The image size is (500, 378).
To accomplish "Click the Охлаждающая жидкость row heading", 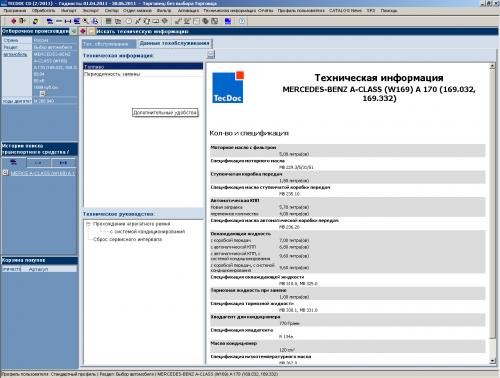I will [x=241, y=234].
